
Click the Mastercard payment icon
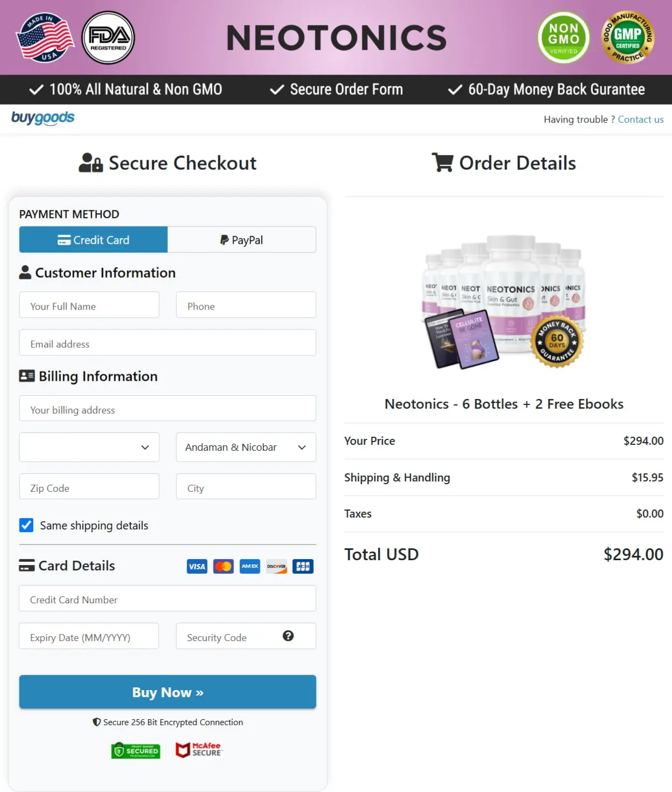(223, 566)
